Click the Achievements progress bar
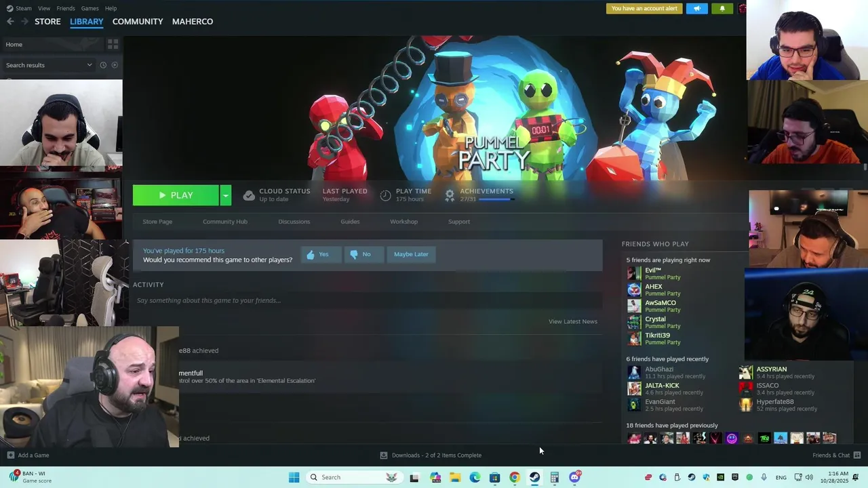Screen dimensions: 868x488 (x=497, y=199)
